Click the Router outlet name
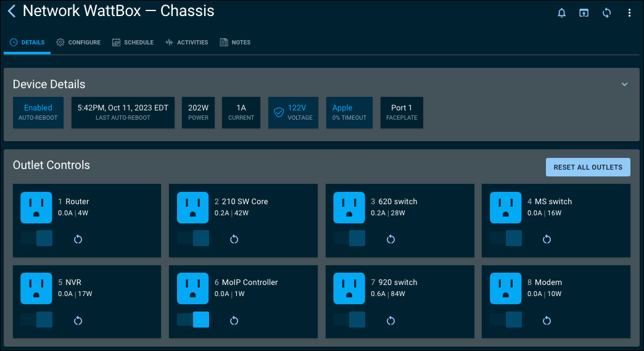Image resolution: width=644 pixels, height=351 pixels. point(77,202)
